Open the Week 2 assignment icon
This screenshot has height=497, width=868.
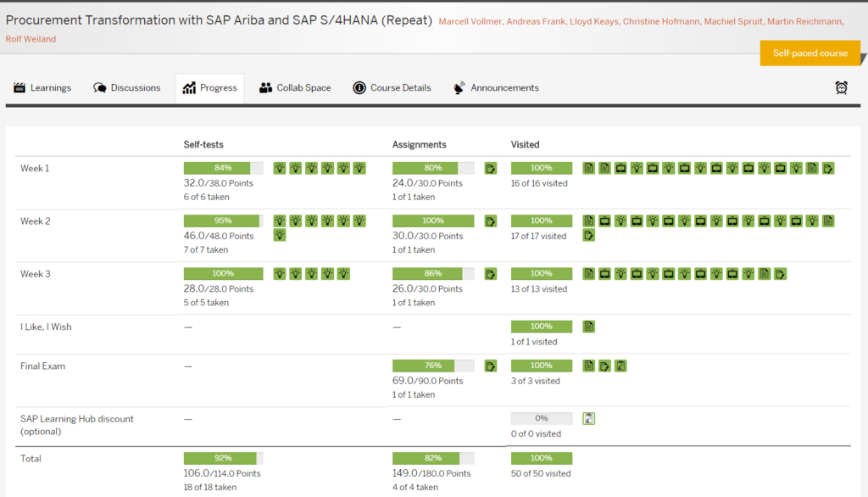[491, 221]
